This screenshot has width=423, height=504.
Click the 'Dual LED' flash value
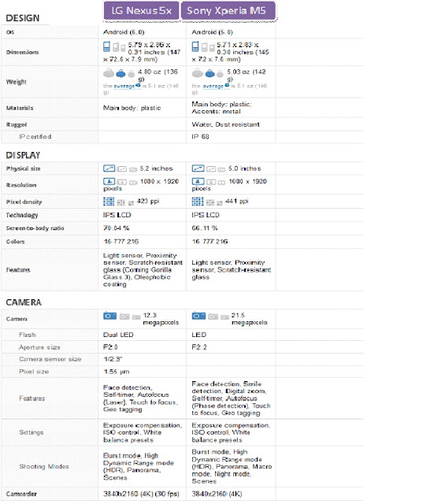(118, 335)
